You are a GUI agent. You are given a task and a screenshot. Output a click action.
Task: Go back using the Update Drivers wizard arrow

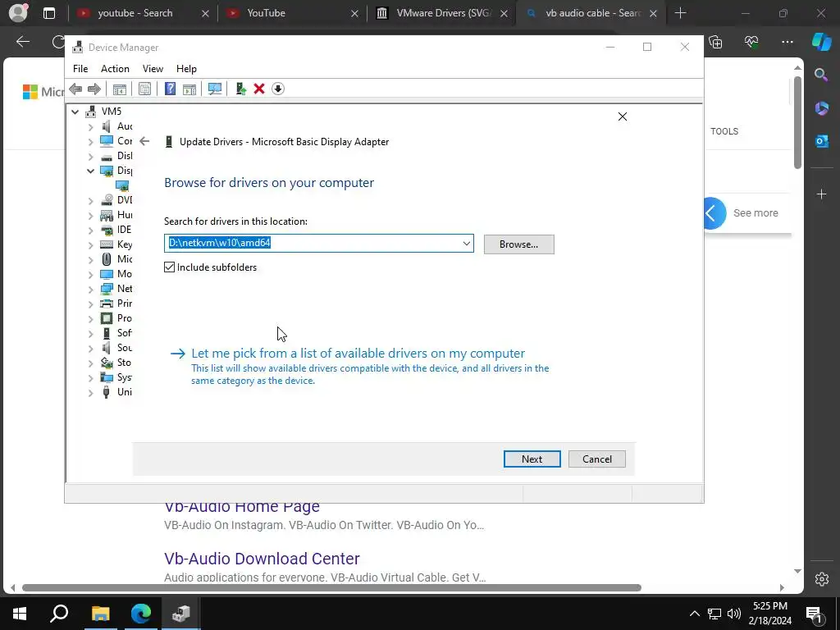(x=144, y=141)
